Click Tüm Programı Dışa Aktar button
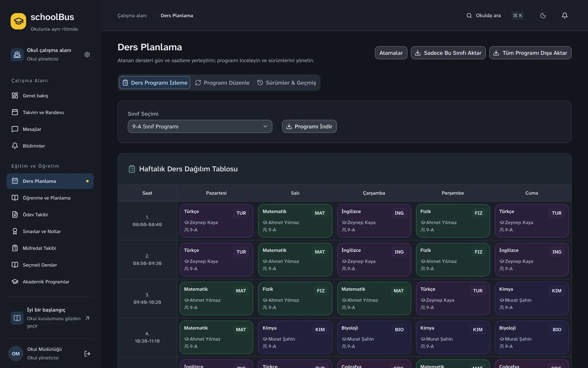 point(530,53)
